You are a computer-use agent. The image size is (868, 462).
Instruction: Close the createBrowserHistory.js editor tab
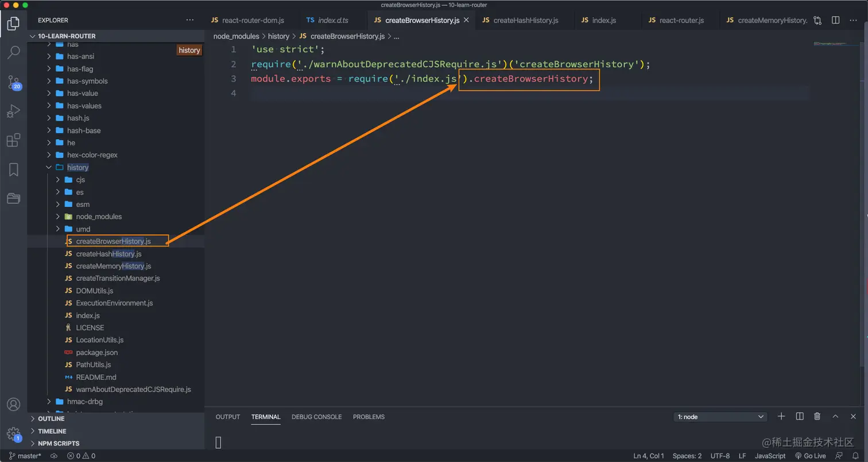pos(466,20)
